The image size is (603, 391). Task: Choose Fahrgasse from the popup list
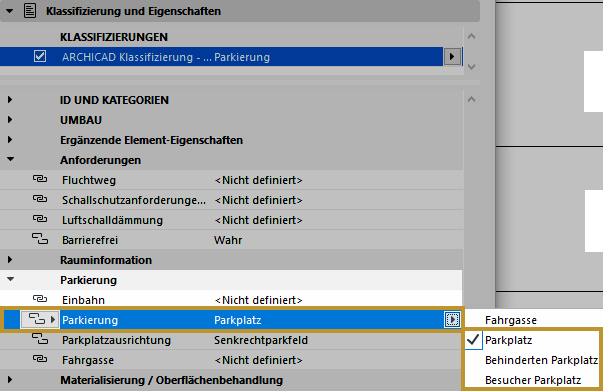tap(511, 320)
